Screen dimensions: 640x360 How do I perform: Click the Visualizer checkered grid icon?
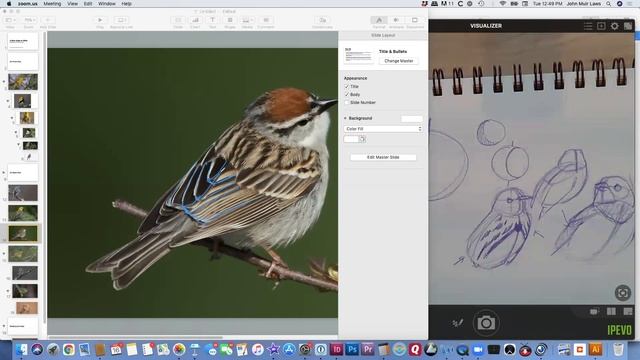pyautogui.click(x=628, y=26)
